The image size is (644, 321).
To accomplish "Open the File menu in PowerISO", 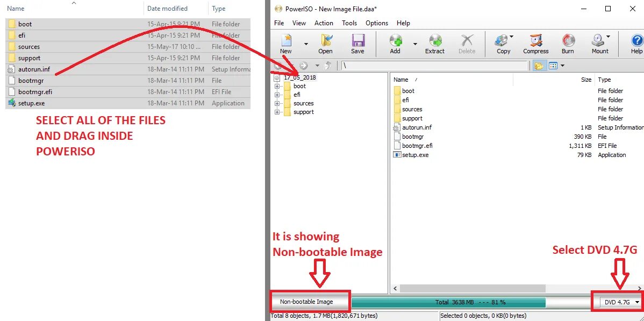I will 279,23.
